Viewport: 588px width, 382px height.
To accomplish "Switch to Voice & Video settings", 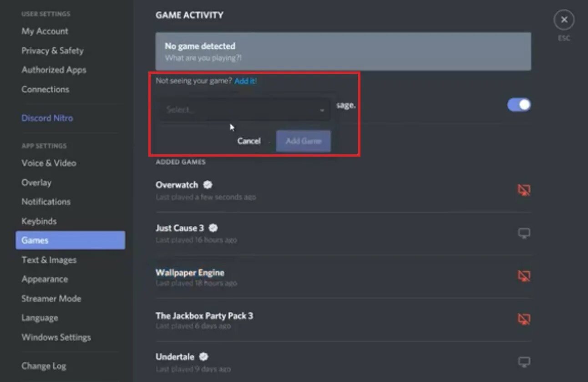I will 49,163.
